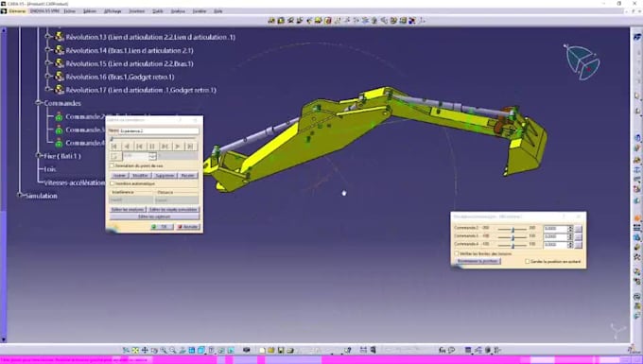Click Editer les analyses button
The width and height of the screenshot is (643, 364).
click(128, 210)
